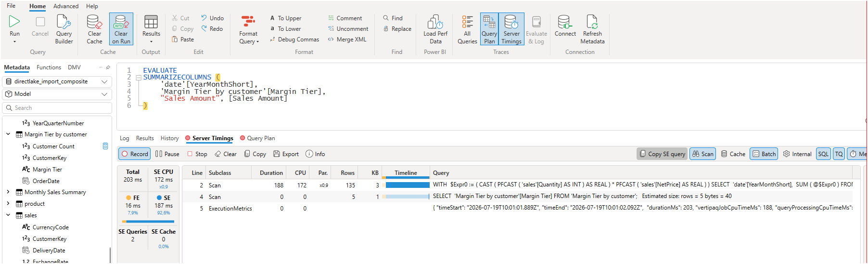Screen dimensions: 868x264
Task: Click Evaluate & Log trace
Action: tap(536, 29)
